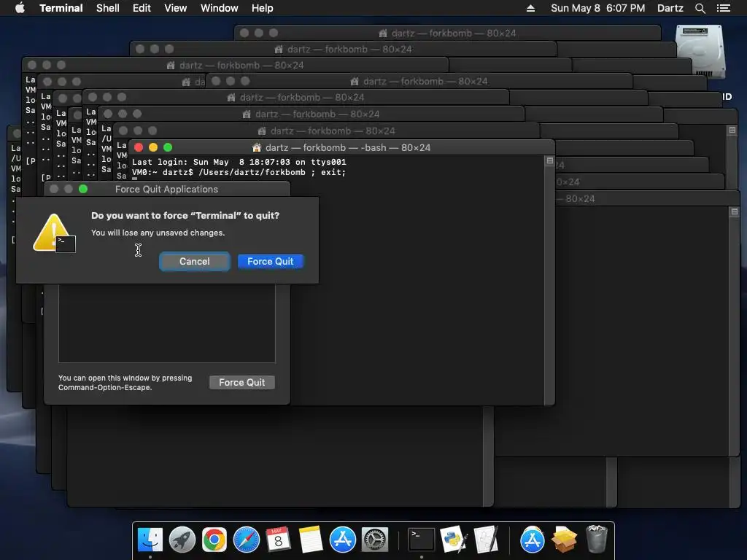Screen dimensions: 747x560
Task: Click Force Quit in the confirmation dialog
Action: coord(270,262)
